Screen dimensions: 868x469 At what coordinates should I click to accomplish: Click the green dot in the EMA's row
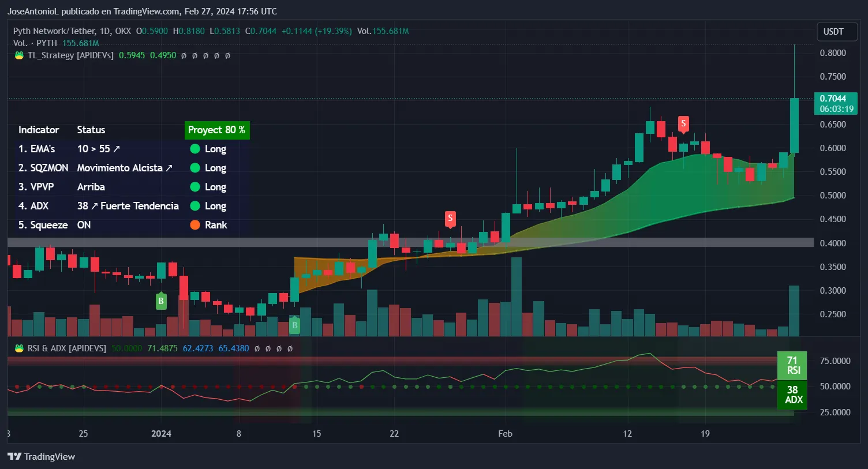[195, 149]
